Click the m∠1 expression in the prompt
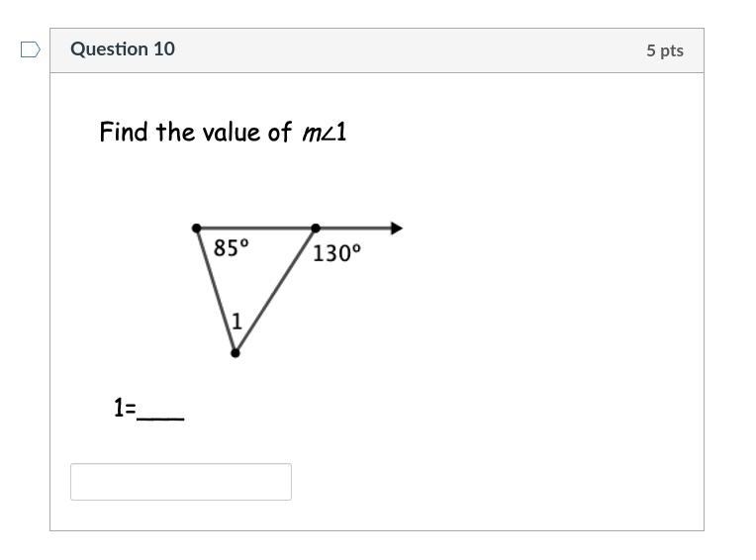Image resolution: width=756 pixels, height=560 pixels. pyautogui.click(x=325, y=132)
